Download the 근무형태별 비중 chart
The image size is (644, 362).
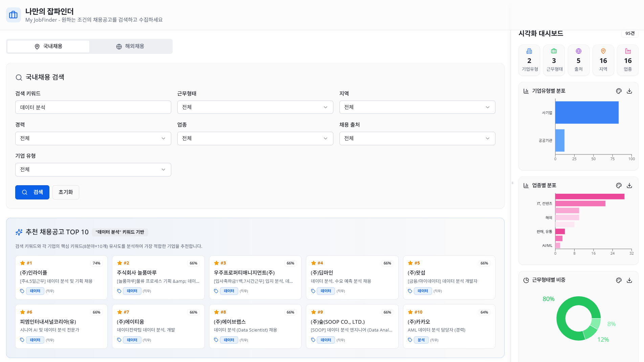pyautogui.click(x=629, y=280)
